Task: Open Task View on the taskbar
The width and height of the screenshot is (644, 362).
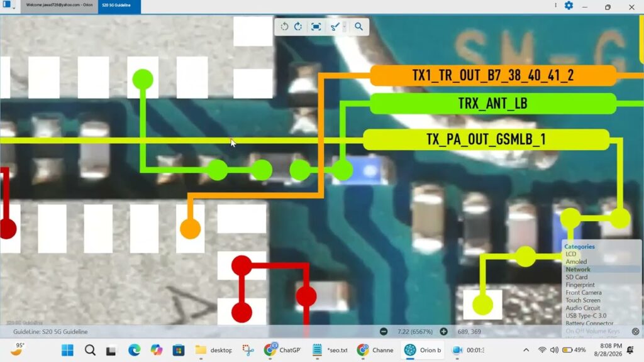Action: tap(111, 351)
